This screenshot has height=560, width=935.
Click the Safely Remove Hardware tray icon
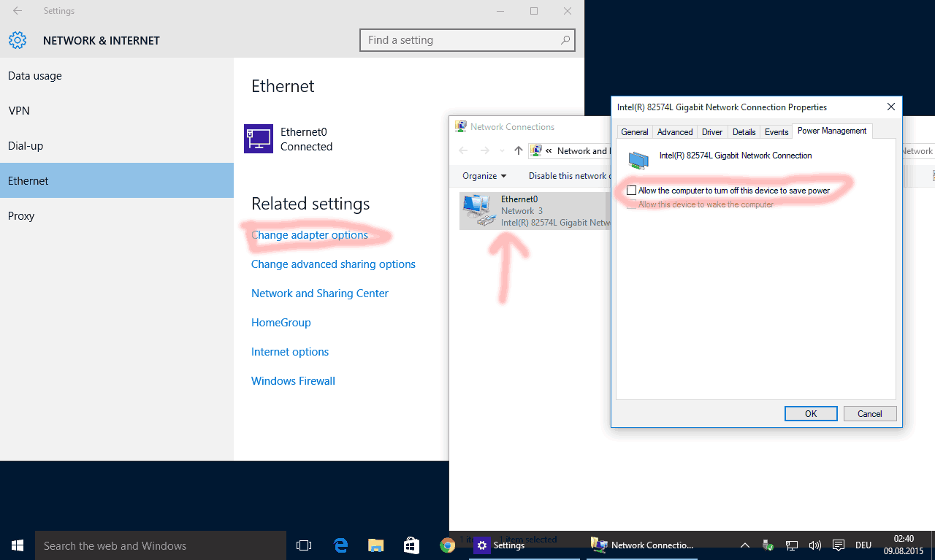tap(768, 545)
